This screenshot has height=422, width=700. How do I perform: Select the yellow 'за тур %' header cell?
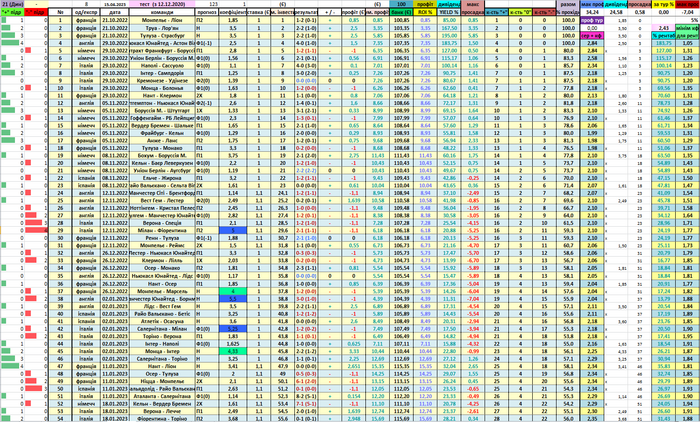663,4
